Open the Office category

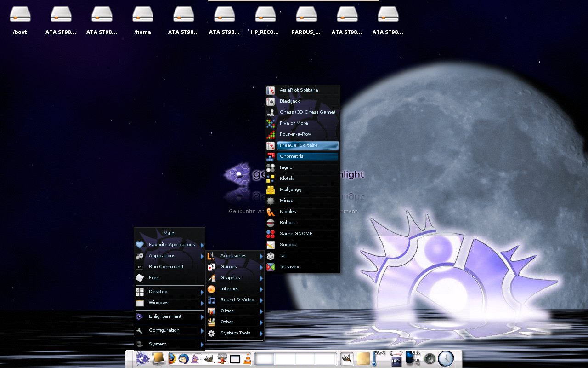tap(235, 311)
